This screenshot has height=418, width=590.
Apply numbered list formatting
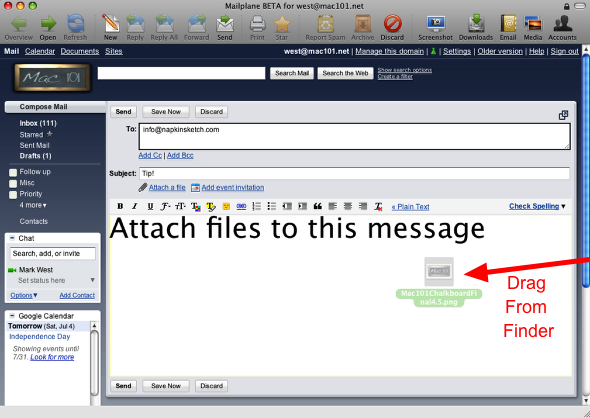257,206
